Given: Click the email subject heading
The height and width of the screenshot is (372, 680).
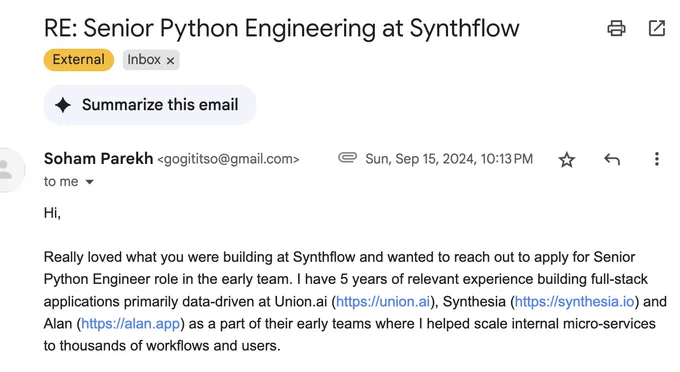Looking at the screenshot, I should (x=281, y=28).
